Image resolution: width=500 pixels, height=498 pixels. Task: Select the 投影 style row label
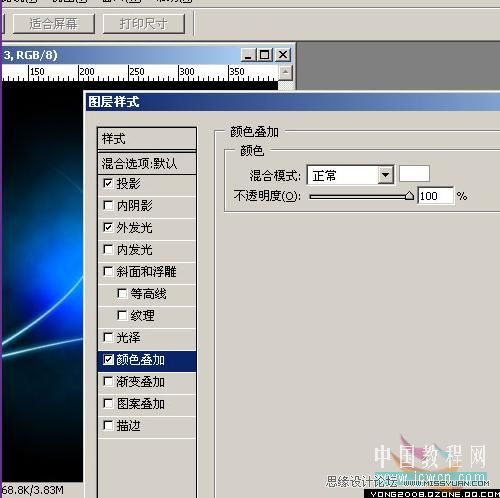(129, 184)
